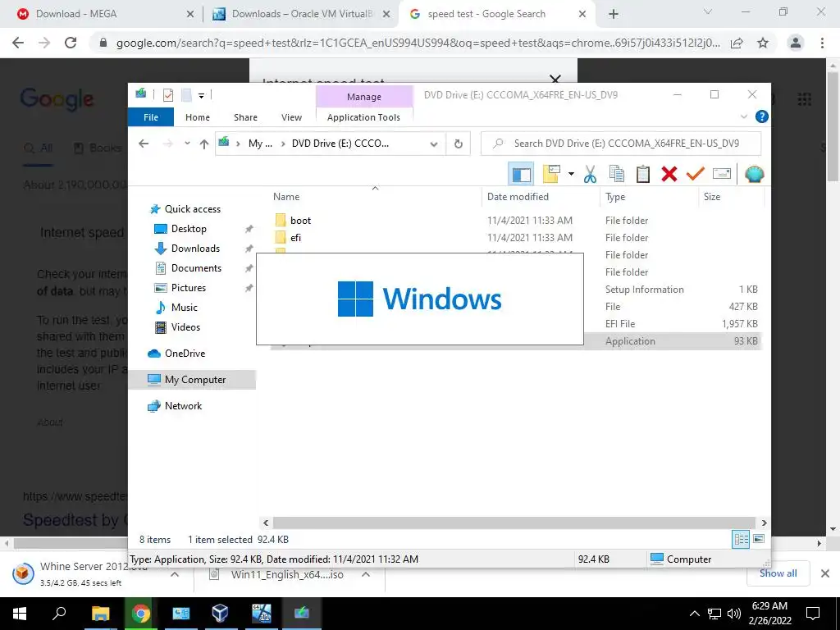Open recent locations dropdown in Explorer

tap(187, 144)
